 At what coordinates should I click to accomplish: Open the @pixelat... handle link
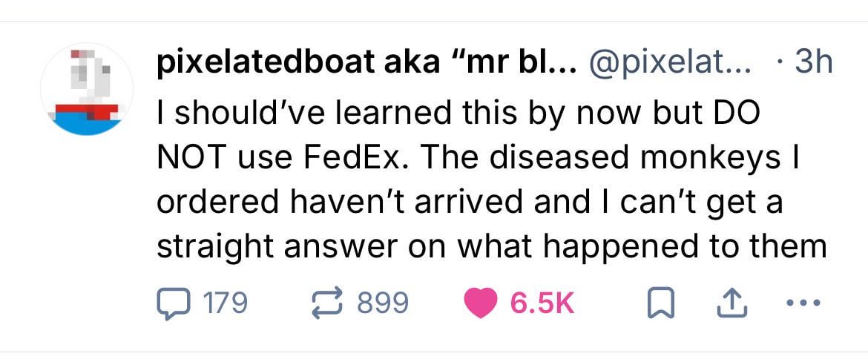[x=670, y=64]
